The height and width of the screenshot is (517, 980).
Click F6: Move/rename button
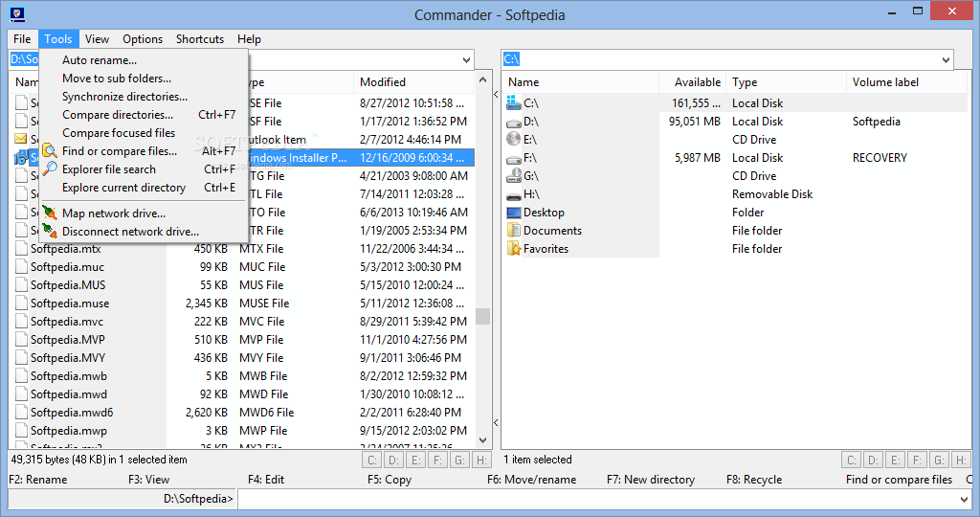(532, 480)
